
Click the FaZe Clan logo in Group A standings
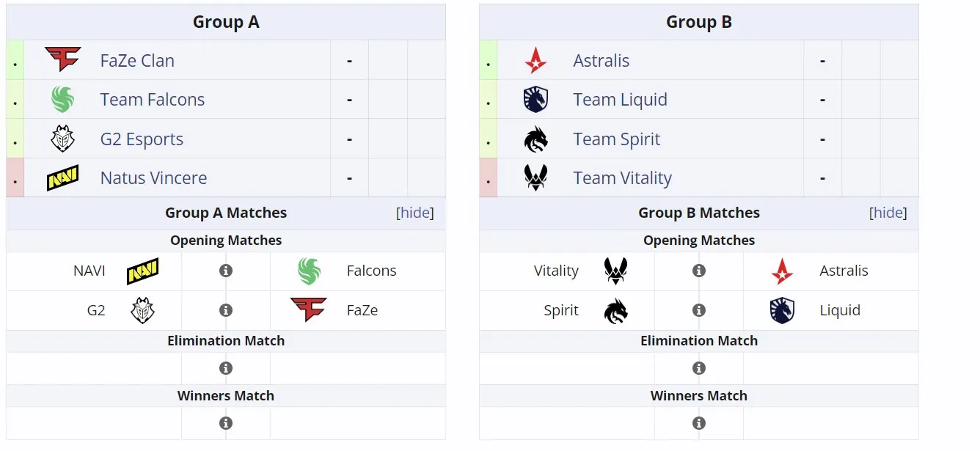click(62, 60)
